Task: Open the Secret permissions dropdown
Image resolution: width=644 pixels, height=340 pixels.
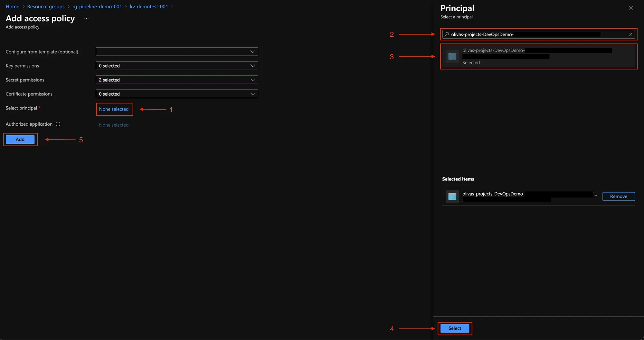Action: pyautogui.click(x=177, y=80)
